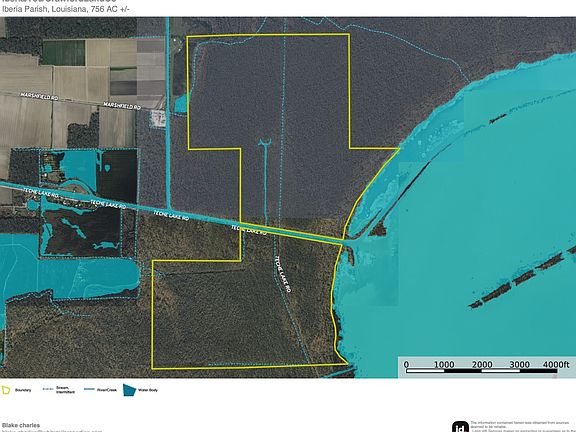Click the black 'id' logo icon

pos(460,427)
